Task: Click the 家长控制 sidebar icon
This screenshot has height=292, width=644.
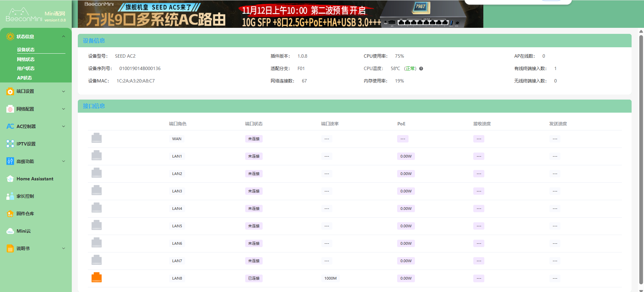Action: click(x=10, y=196)
